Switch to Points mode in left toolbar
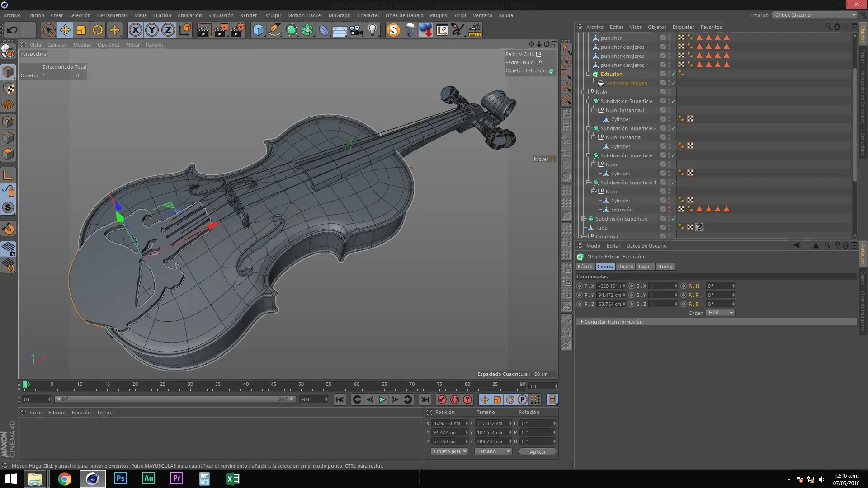This screenshot has width=868, height=488. pyautogui.click(x=8, y=122)
